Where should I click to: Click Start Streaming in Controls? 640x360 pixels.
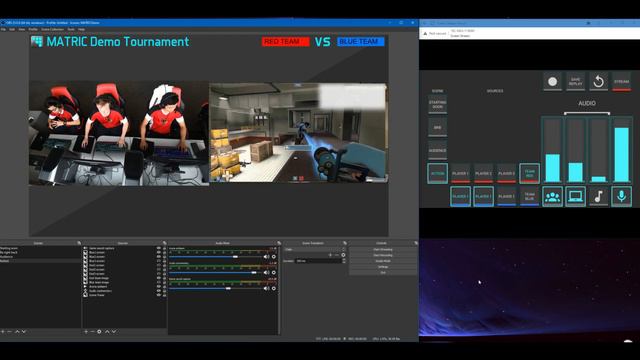(383, 249)
